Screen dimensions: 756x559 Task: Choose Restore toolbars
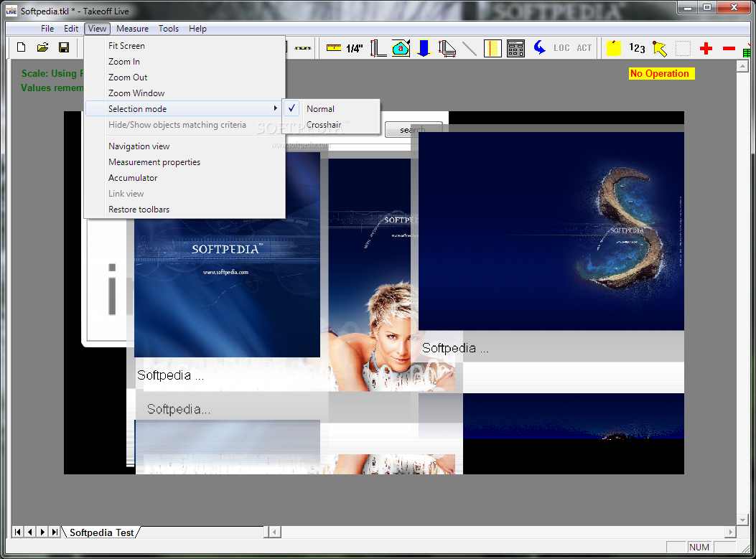pyautogui.click(x=185, y=209)
